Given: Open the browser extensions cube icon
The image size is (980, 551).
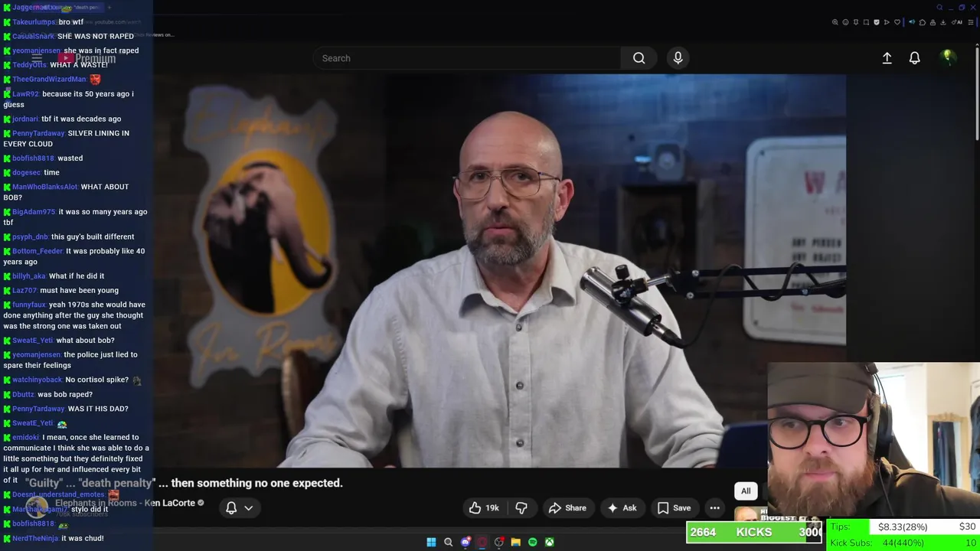Looking at the screenshot, I should 923,22.
